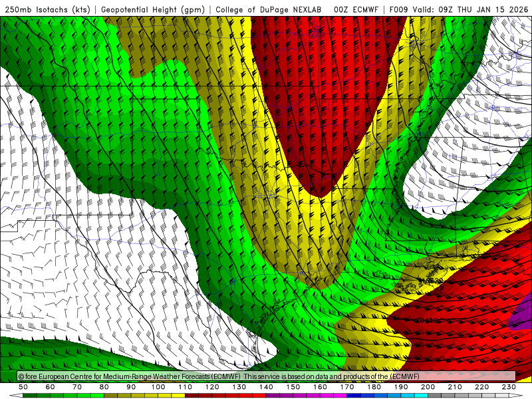The width and height of the screenshot is (532, 399).
Task: Click the '230' value on the color scale
Action: pyautogui.click(x=509, y=387)
